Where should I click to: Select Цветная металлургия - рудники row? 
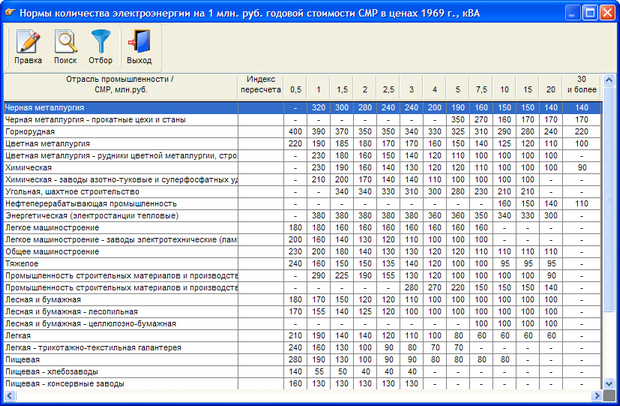coord(302,156)
